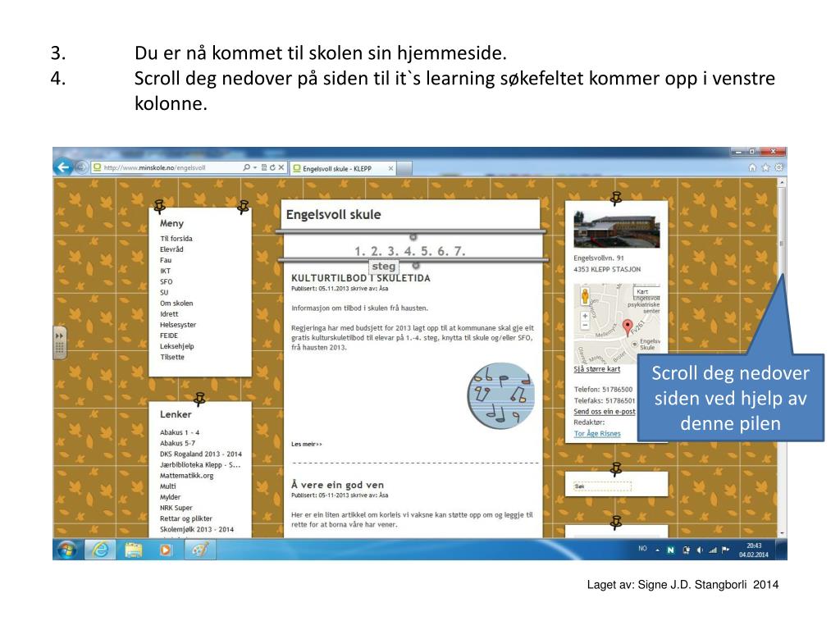Image resolution: width=840 pixels, height=630 pixels.
Task: Open DKS Rogaland 2013 - 2014 link
Action: (200, 454)
